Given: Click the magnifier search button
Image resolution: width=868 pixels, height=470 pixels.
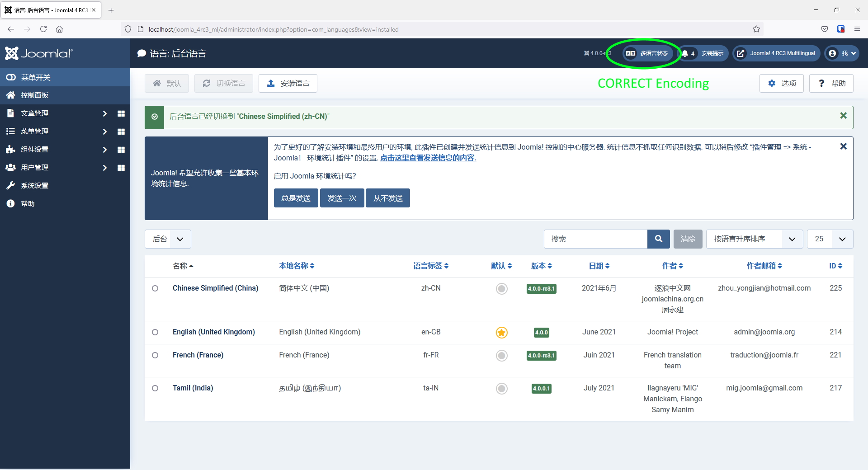Looking at the screenshot, I should [659, 239].
